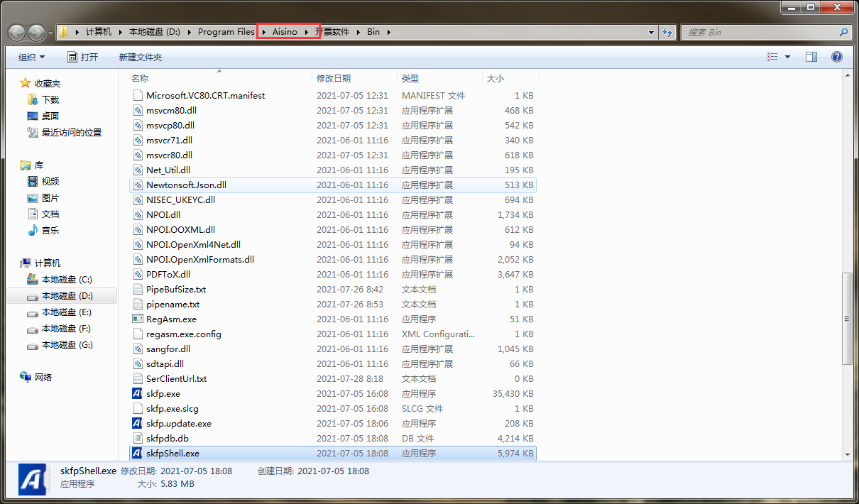Click the 本地磁盘 (D:) breadcrumb segment
The width and height of the screenshot is (859, 504).
tap(155, 32)
